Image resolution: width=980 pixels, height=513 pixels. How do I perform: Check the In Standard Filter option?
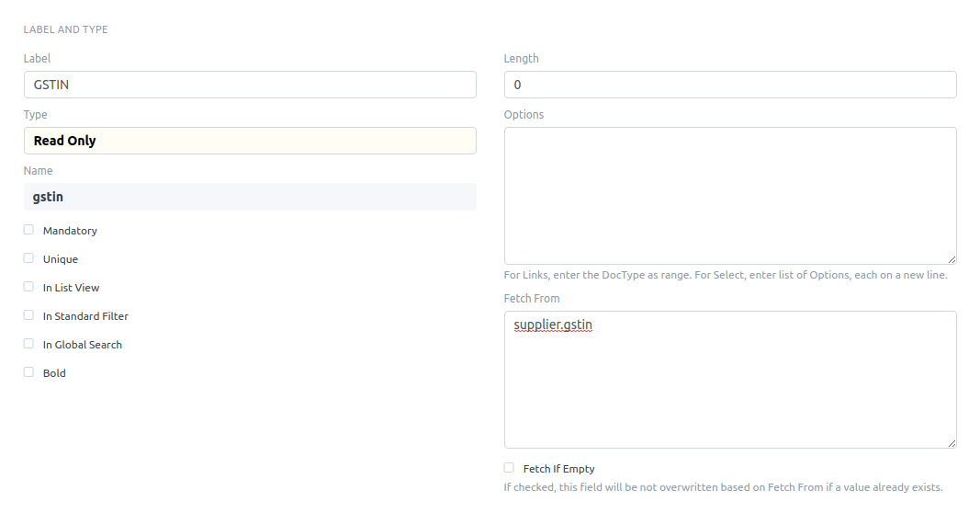pyautogui.click(x=28, y=315)
